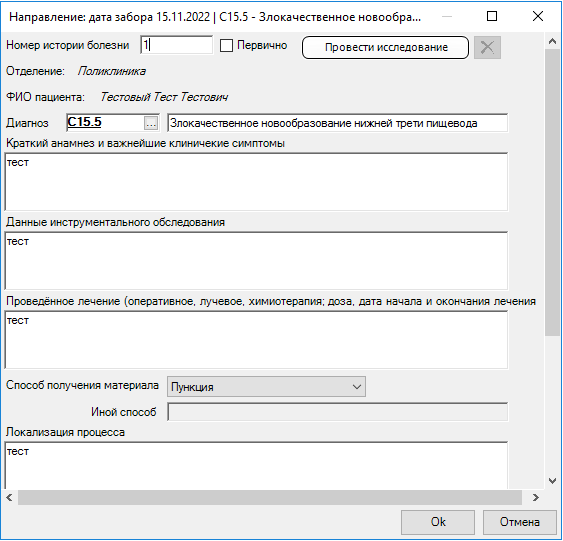Click the gray X icon beside Провести исследование

pos(487,47)
